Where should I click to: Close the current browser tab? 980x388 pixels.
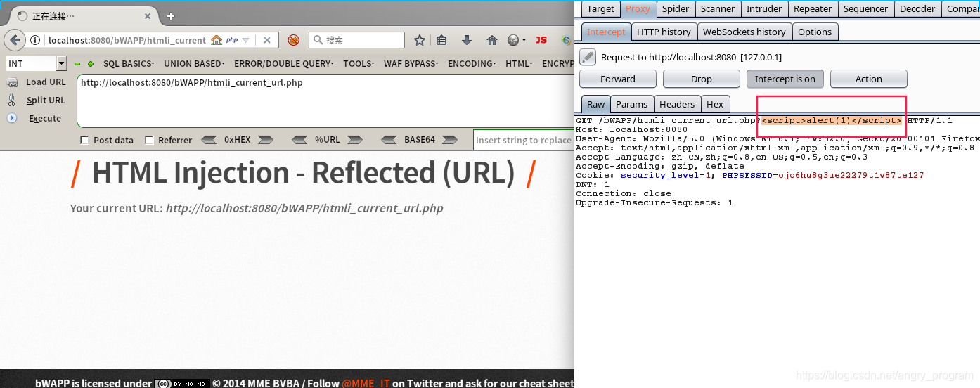click(x=148, y=15)
